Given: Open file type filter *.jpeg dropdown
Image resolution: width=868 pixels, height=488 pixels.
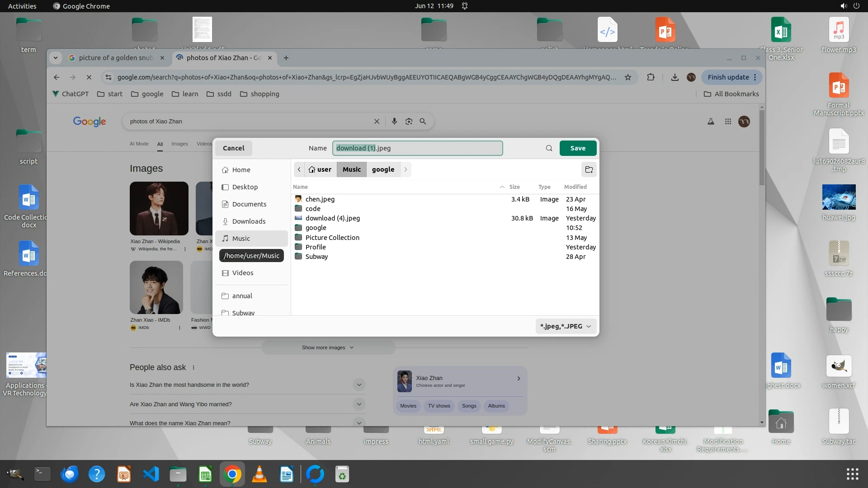Looking at the screenshot, I should click(x=566, y=326).
